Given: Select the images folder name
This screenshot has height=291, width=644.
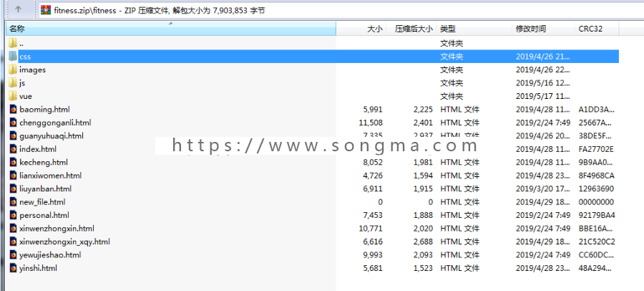Looking at the screenshot, I should [x=32, y=70].
